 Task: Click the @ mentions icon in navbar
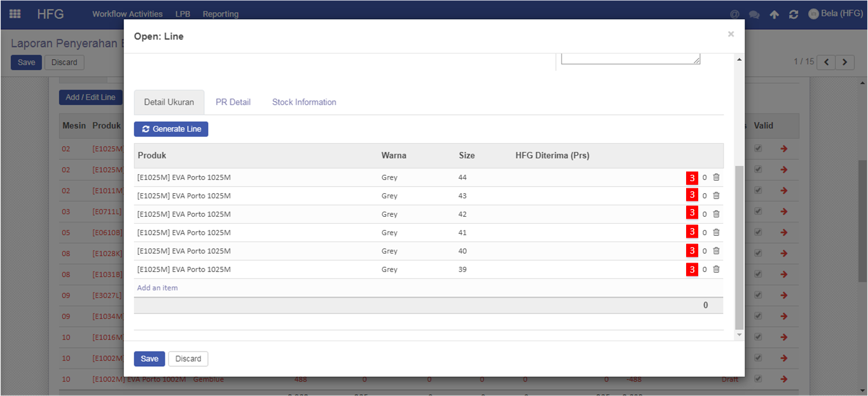pos(734,14)
